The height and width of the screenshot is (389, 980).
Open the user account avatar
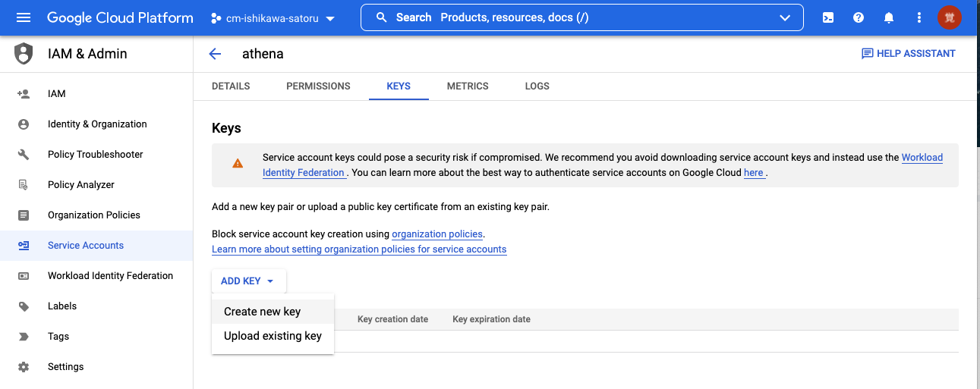[950, 17]
